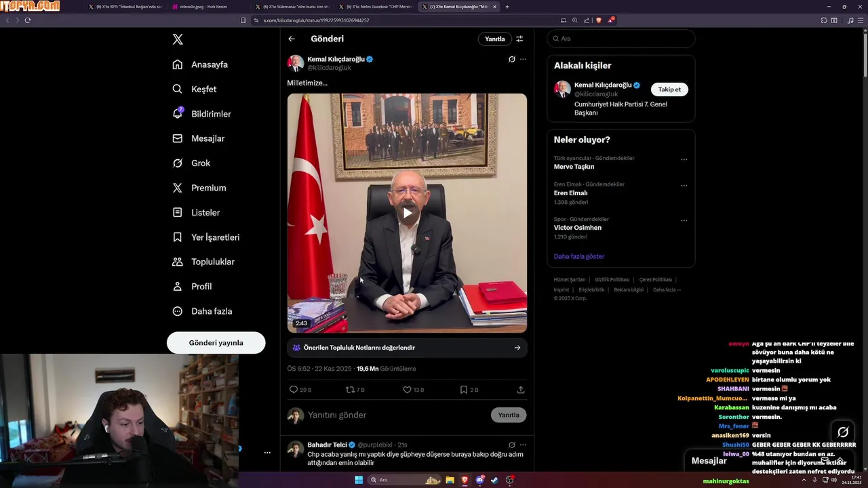
Task: Click the bookmark icon in address bar
Action: coord(243,20)
